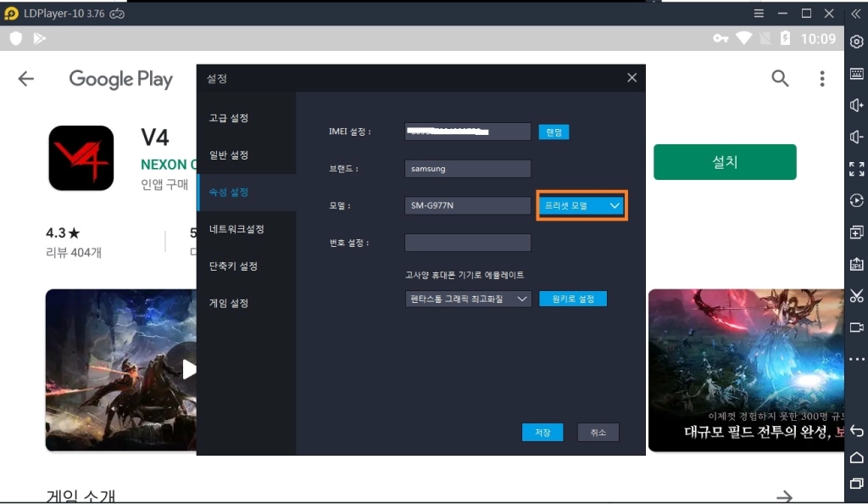This screenshot has height=504, width=868.
Task: Click the arrow beside 게임 소개
Action: (784, 496)
